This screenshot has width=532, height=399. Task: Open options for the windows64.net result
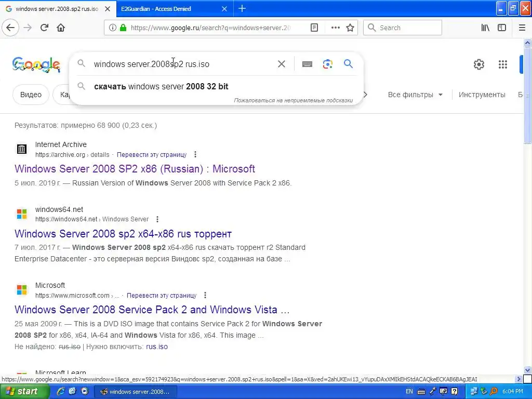pos(157,219)
